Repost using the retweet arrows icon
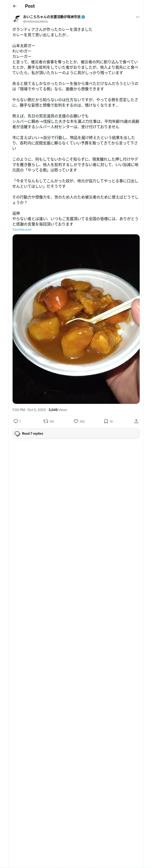The height and width of the screenshot is (868, 152). click(45, 421)
